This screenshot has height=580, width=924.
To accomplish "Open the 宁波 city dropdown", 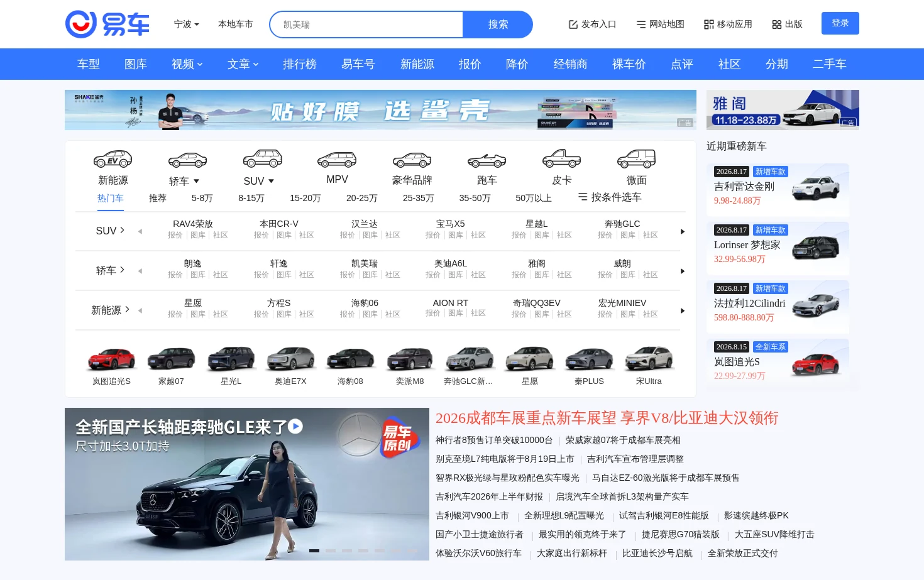I will 186,25.
